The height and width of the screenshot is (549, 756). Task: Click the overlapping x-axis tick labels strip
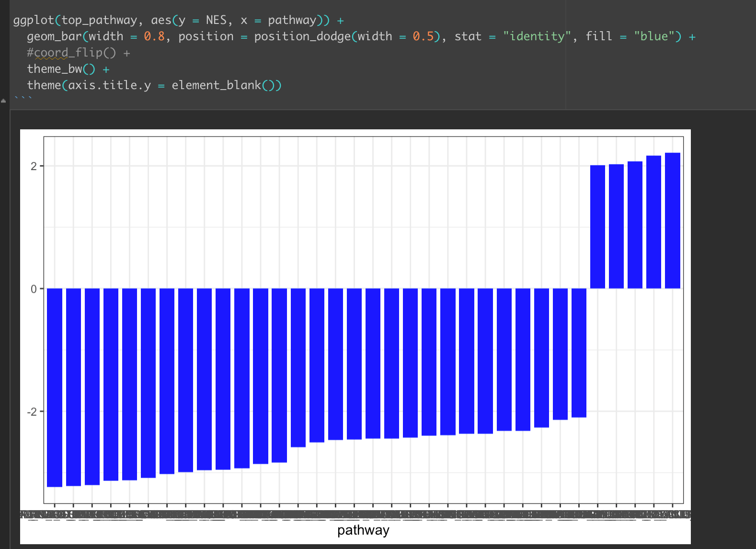tap(355, 515)
